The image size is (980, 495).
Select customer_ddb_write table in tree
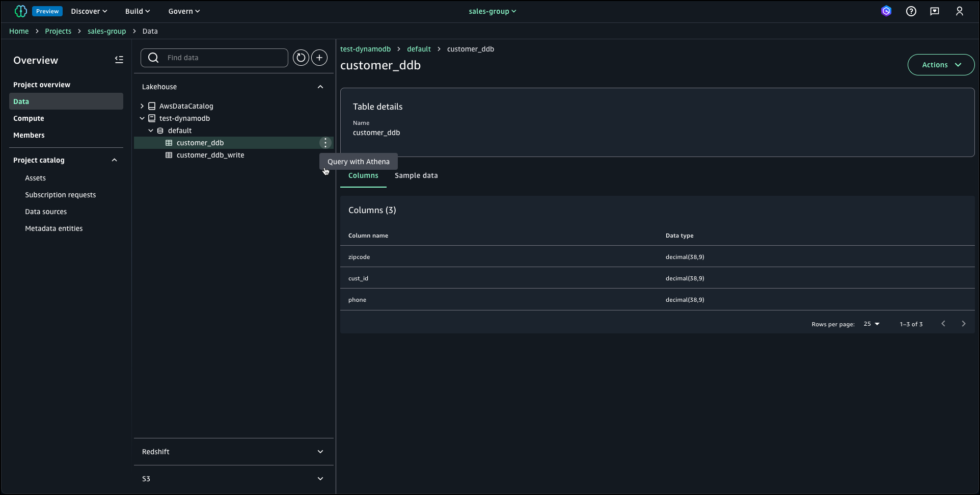(x=210, y=155)
